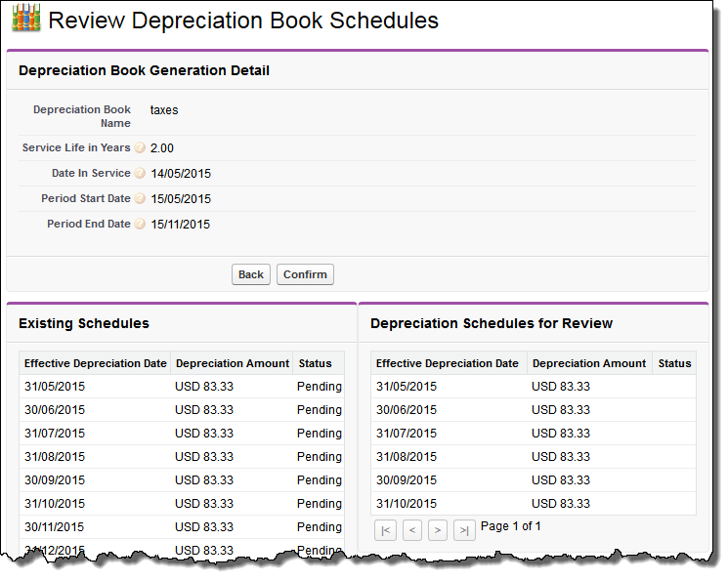Confirm the depreciation book schedules

click(305, 274)
